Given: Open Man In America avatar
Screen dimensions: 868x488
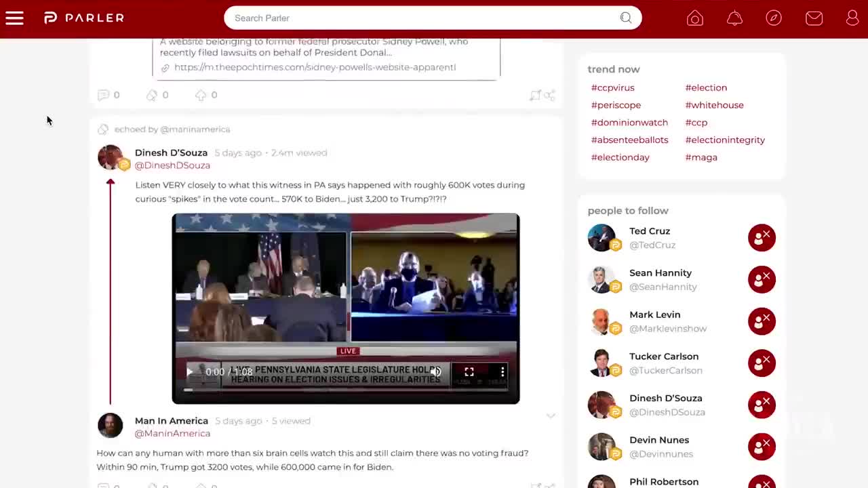Looking at the screenshot, I should [110, 426].
